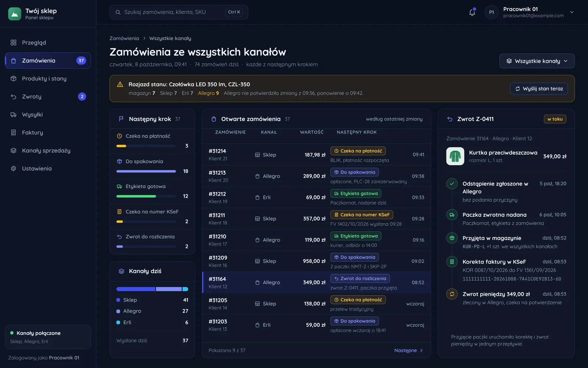
Task: Click the invoice icon at Korekta faktury w KSeF
Action: pyautogui.click(x=452, y=262)
